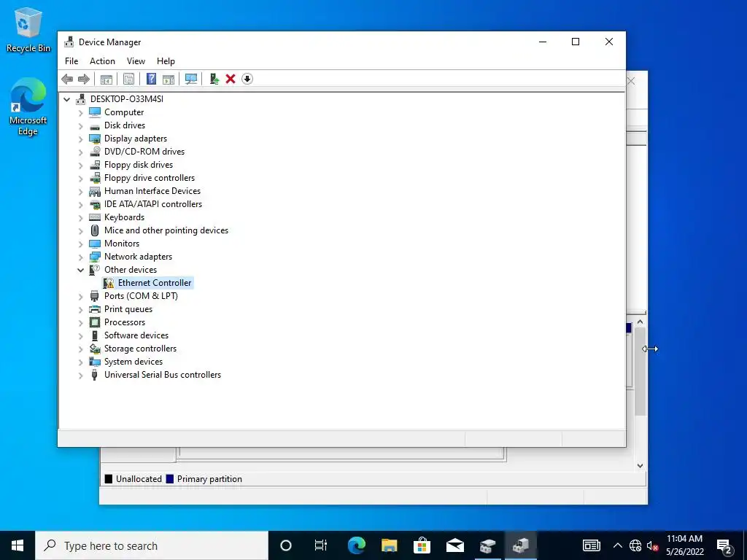Select the Print queues row
The image size is (747, 560).
pos(128,309)
